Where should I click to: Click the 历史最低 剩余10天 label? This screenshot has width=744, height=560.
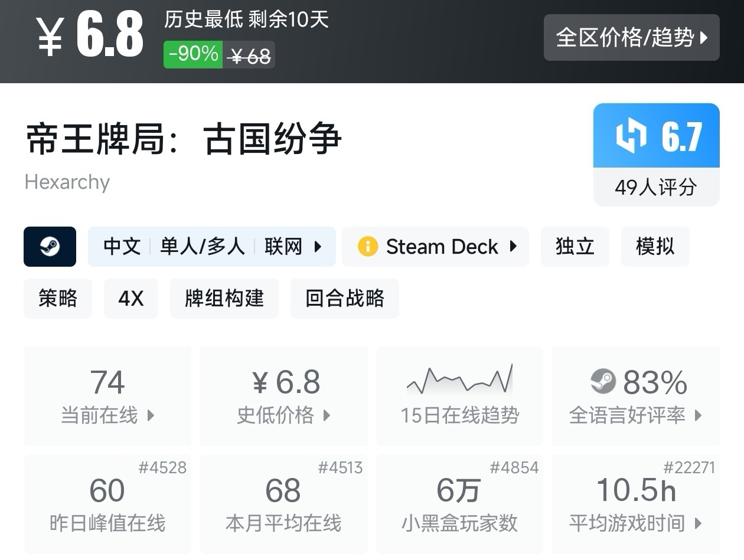(246, 19)
